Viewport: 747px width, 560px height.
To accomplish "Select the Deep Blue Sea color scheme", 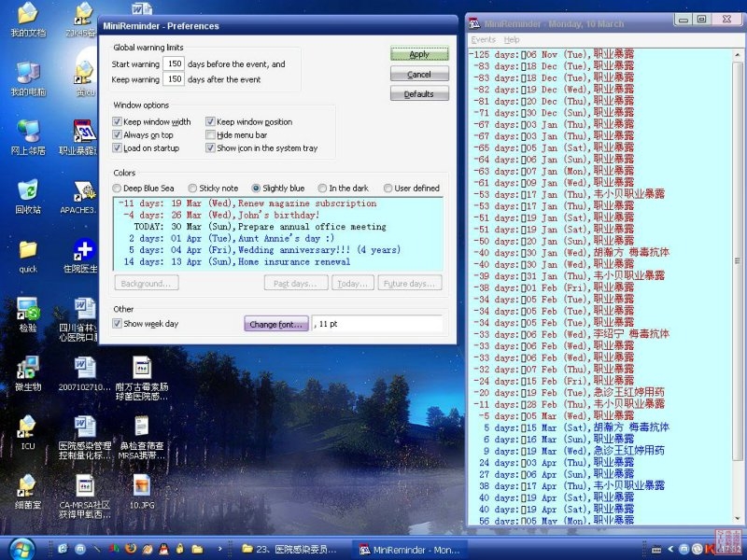I will coord(118,189).
